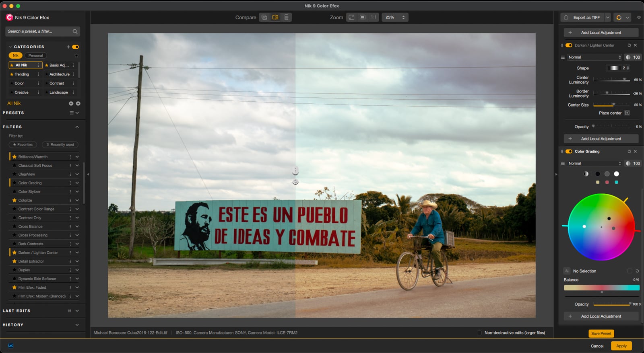Image resolution: width=644 pixels, height=353 pixels.
Task: Select the side-by-side compare icon
Action: point(286,17)
